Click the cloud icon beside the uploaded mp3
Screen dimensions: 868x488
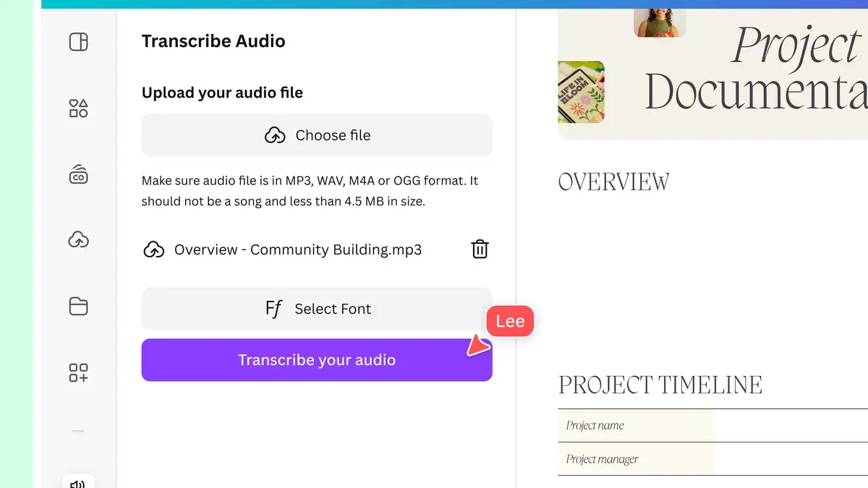point(153,250)
